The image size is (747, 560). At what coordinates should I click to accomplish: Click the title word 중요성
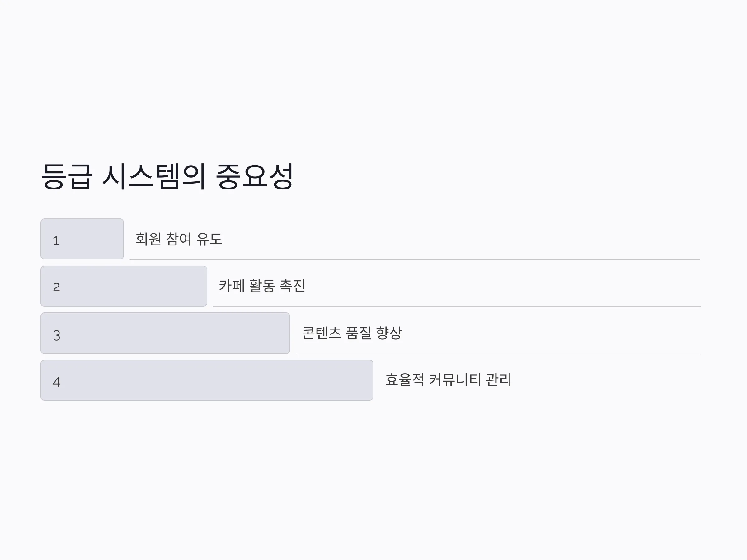point(255,176)
